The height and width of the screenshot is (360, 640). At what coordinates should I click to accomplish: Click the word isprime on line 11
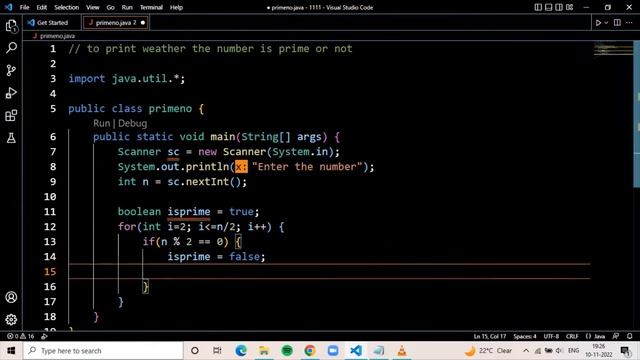tap(189, 212)
